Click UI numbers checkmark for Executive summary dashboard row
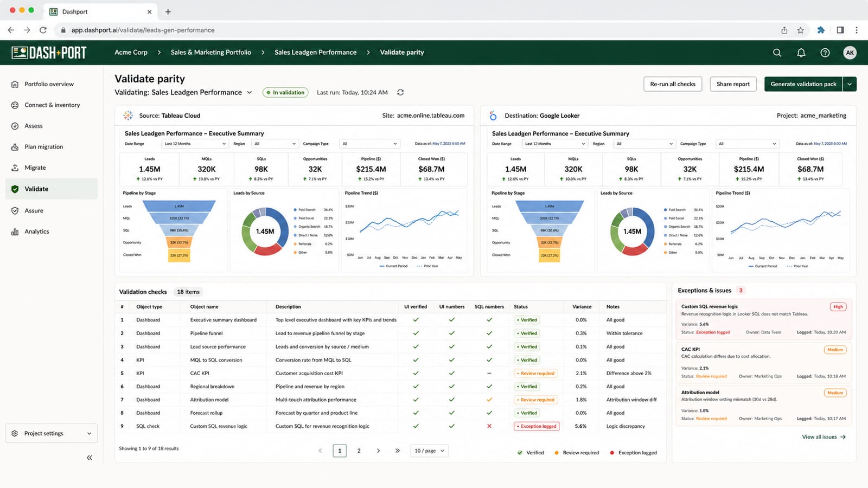Viewport: 868px width, 488px height. (x=452, y=320)
